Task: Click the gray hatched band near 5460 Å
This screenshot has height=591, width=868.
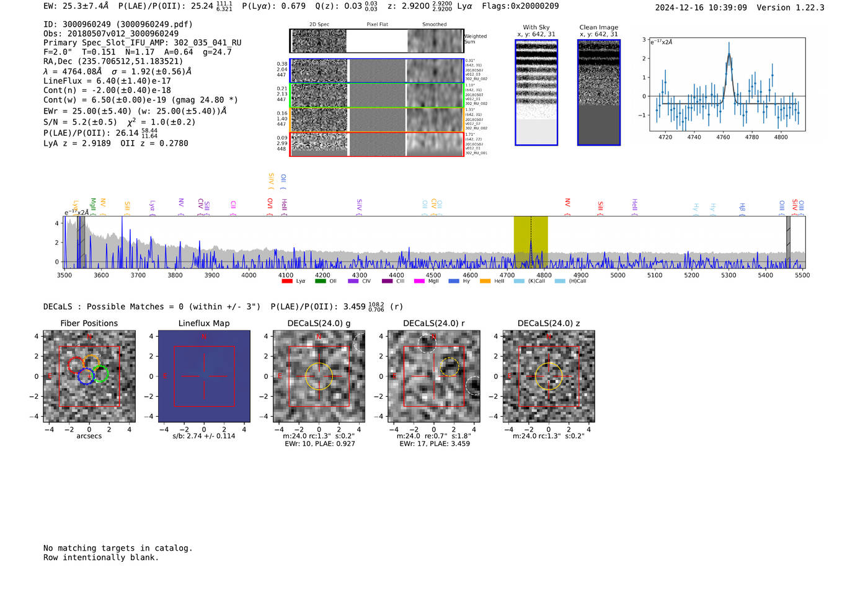Action: point(788,242)
